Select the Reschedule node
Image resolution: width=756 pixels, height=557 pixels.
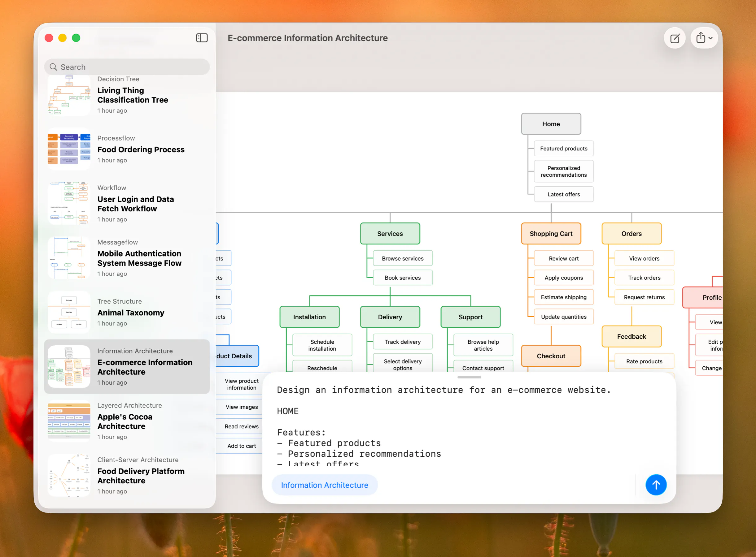point(322,366)
